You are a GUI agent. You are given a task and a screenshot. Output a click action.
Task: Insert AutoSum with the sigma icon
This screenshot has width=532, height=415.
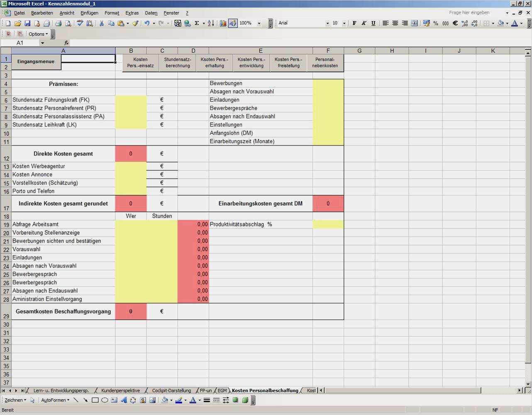click(197, 24)
